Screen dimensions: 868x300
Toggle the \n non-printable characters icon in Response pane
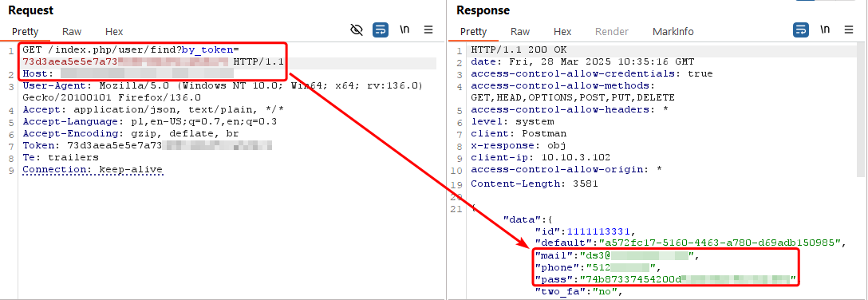(x=825, y=30)
